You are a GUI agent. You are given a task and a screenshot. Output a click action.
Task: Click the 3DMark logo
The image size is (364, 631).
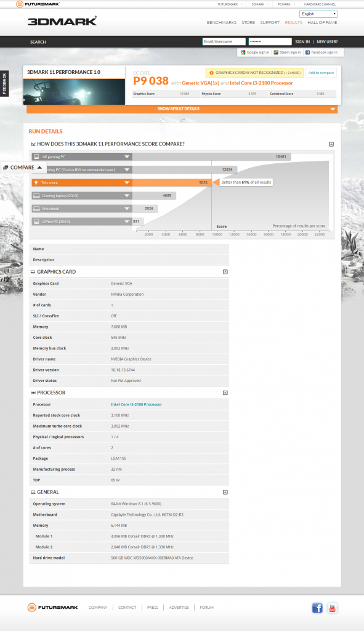[62, 22]
